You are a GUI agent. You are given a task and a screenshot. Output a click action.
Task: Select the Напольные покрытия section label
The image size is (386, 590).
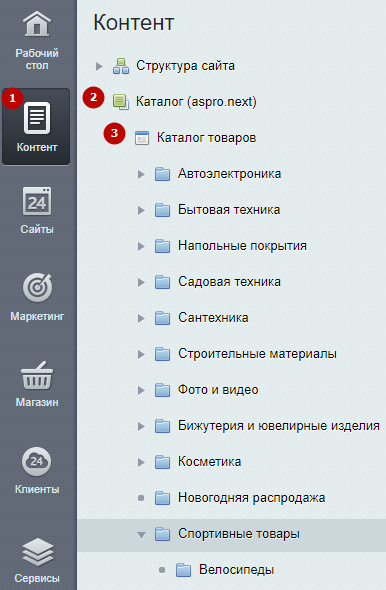[242, 246]
